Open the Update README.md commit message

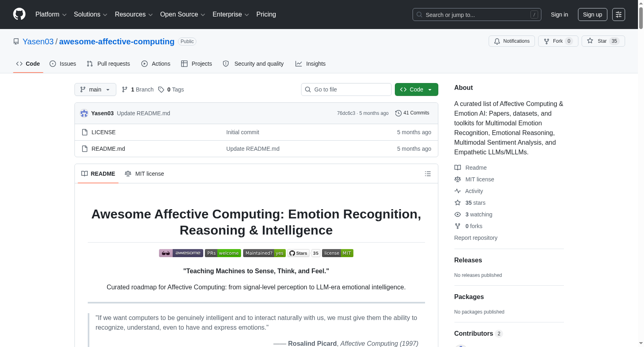(x=144, y=113)
